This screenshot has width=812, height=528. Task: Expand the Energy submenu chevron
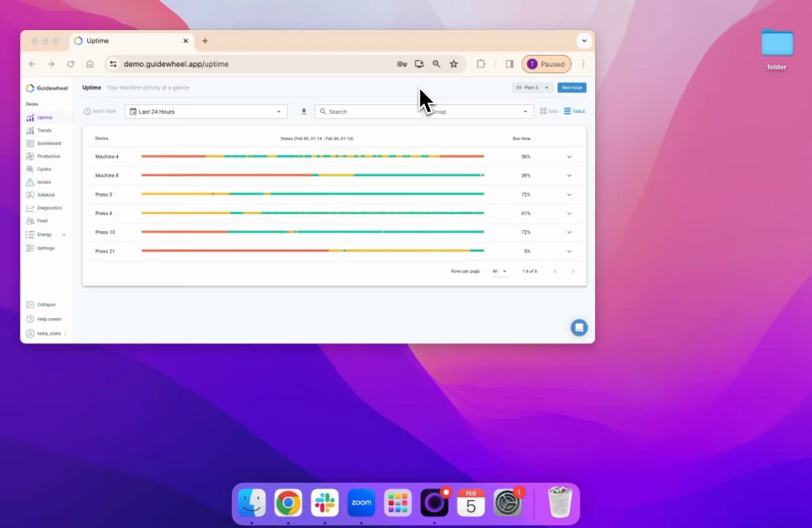tap(64, 235)
